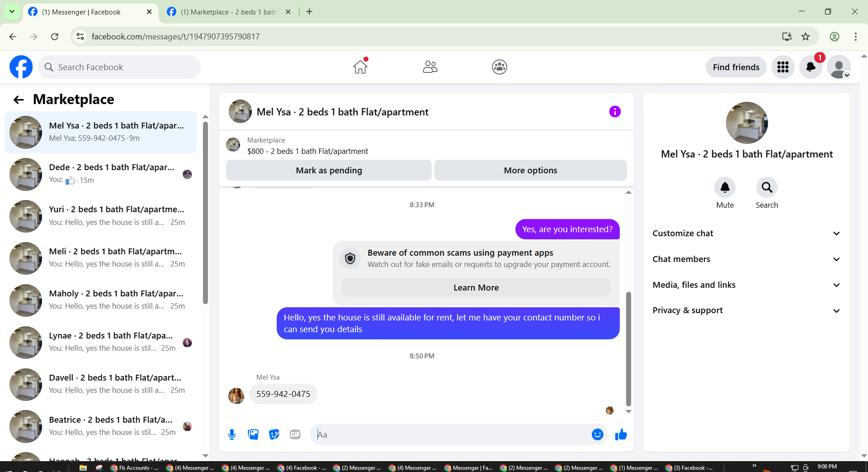Expand the Privacy & support section
The height and width of the screenshot is (472, 868).
(746, 310)
